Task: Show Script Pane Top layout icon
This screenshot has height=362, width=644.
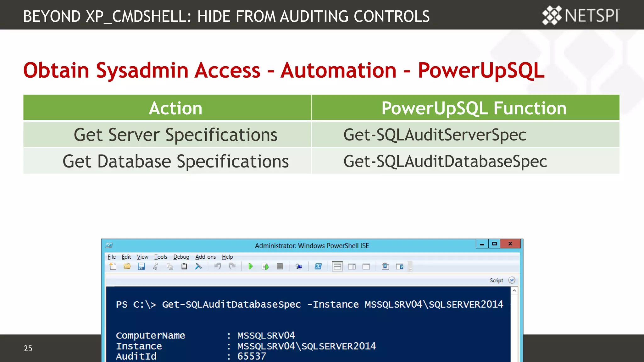Action: click(x=337, y=266)
